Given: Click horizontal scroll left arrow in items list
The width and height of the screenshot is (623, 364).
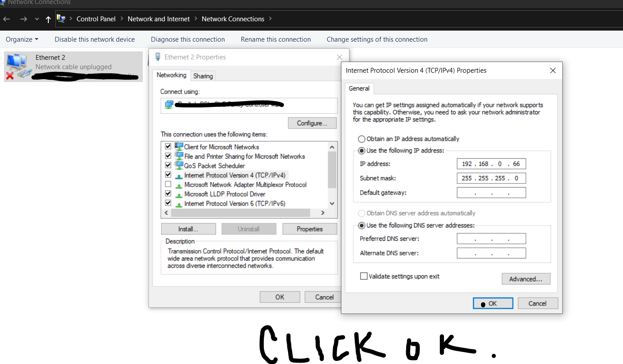Looking at the screenshot, I should tap(166, 213).
